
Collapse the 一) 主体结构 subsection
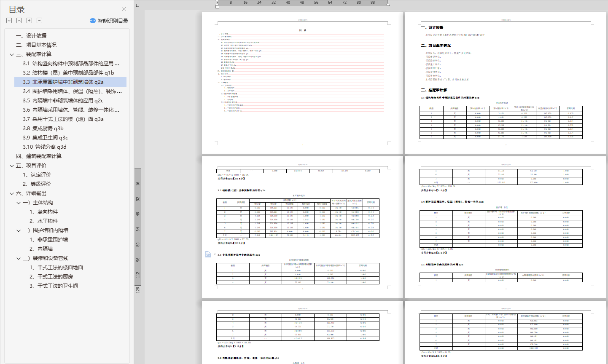tap(19, 203)
